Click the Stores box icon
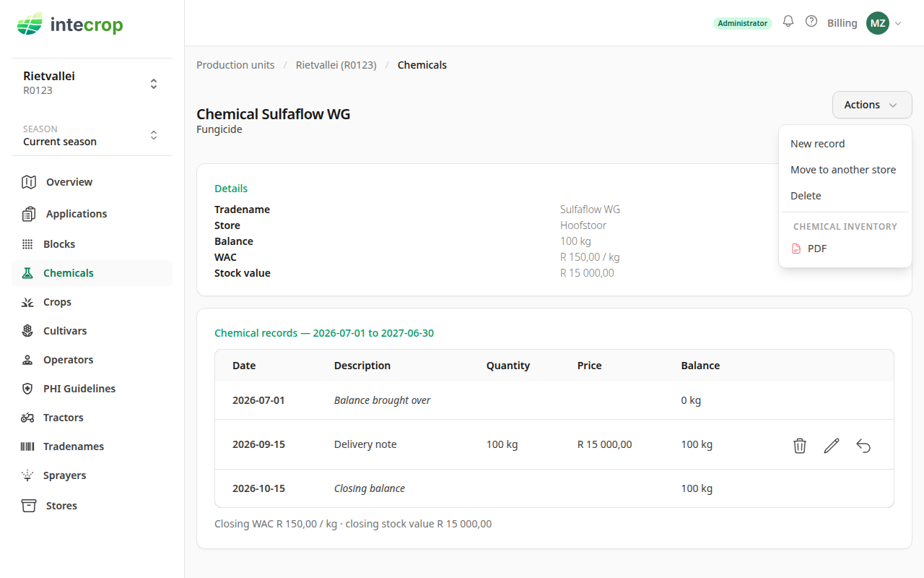The height and width of the screenshot is (578, 924). click(29, 506)
